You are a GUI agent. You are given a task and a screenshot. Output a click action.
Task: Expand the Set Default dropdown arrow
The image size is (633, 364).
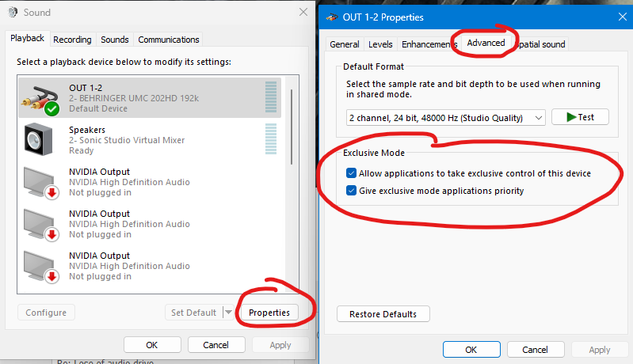(229, 313)
